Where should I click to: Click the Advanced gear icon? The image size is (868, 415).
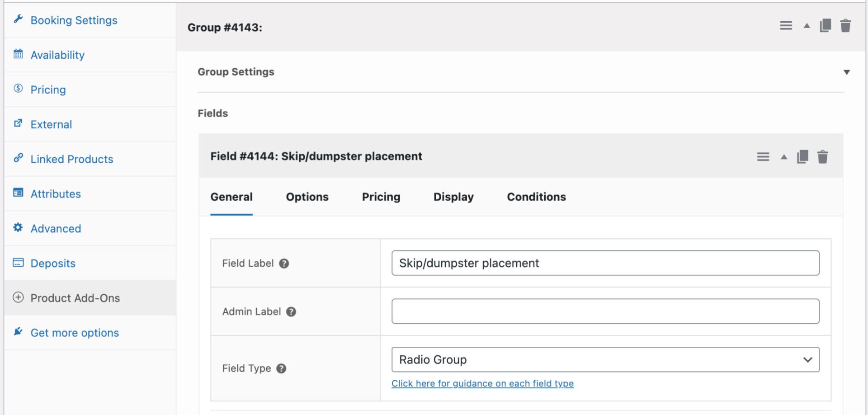18,227
